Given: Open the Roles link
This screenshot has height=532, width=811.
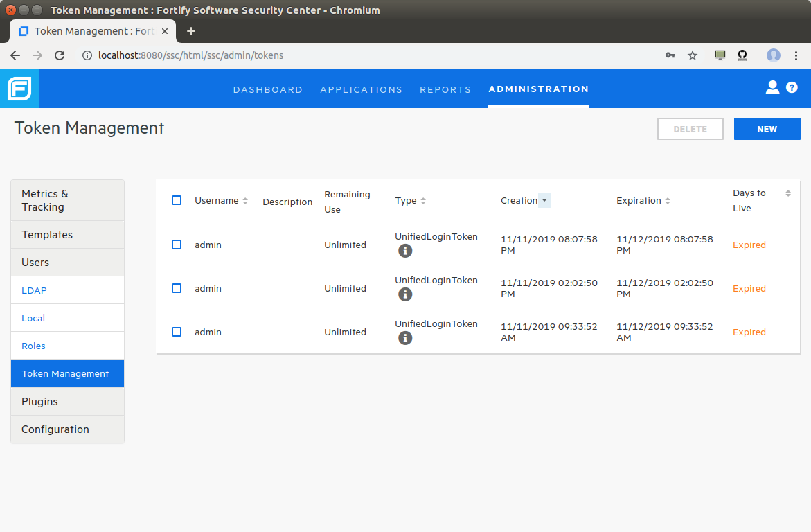Looking at the screenshot, I should point(34,346).
